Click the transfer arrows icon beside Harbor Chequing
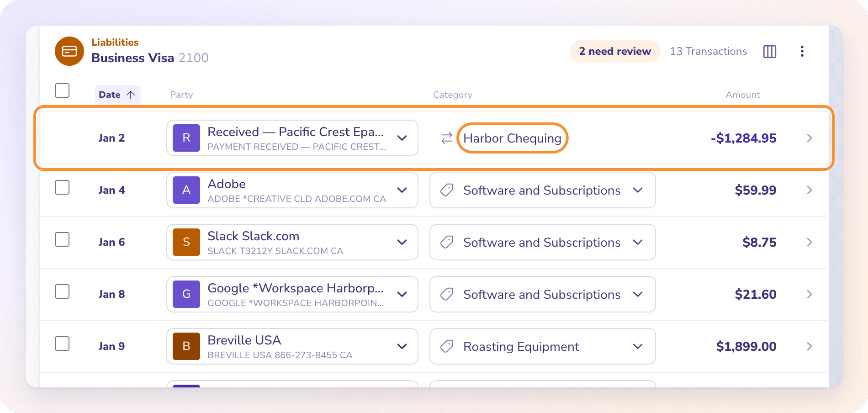Screen dimensions: 868x413 [447, 138]
